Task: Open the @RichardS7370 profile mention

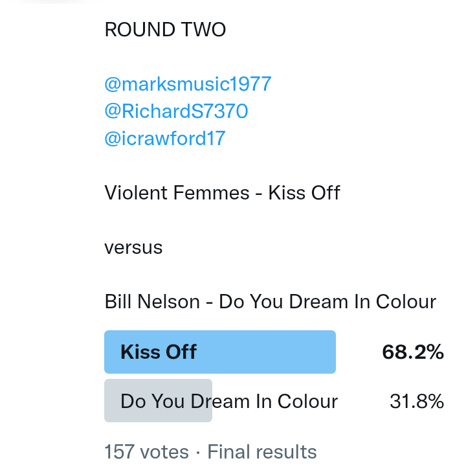Action: click(x=176, y=111)
